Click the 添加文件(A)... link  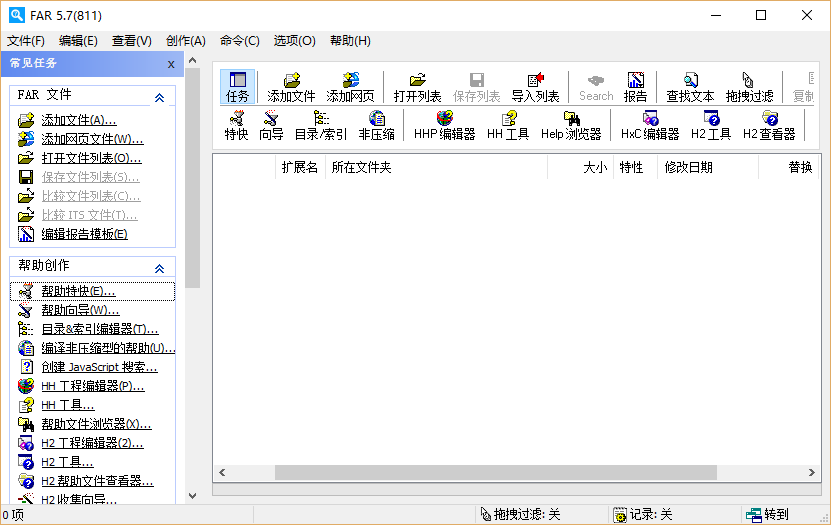(x=79, y=120)
